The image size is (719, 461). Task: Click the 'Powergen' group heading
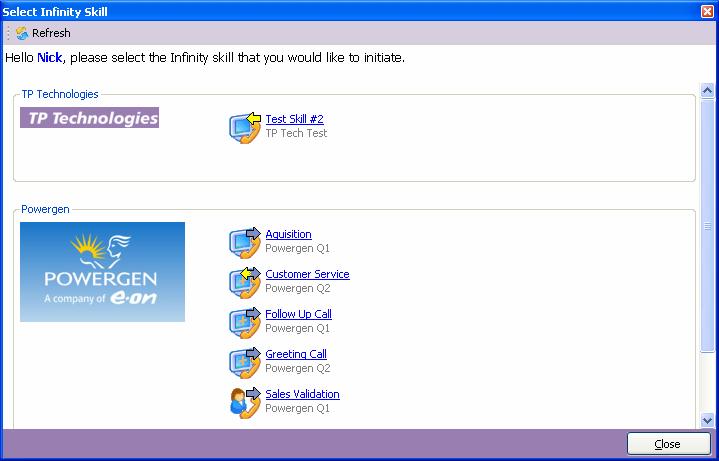coord(45,209)
